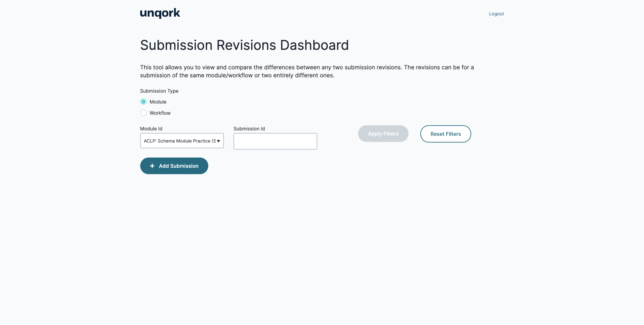Click the Apply Filters button
Image resolution: width=644 pixels, height=325 pixels.
[383, 134]
